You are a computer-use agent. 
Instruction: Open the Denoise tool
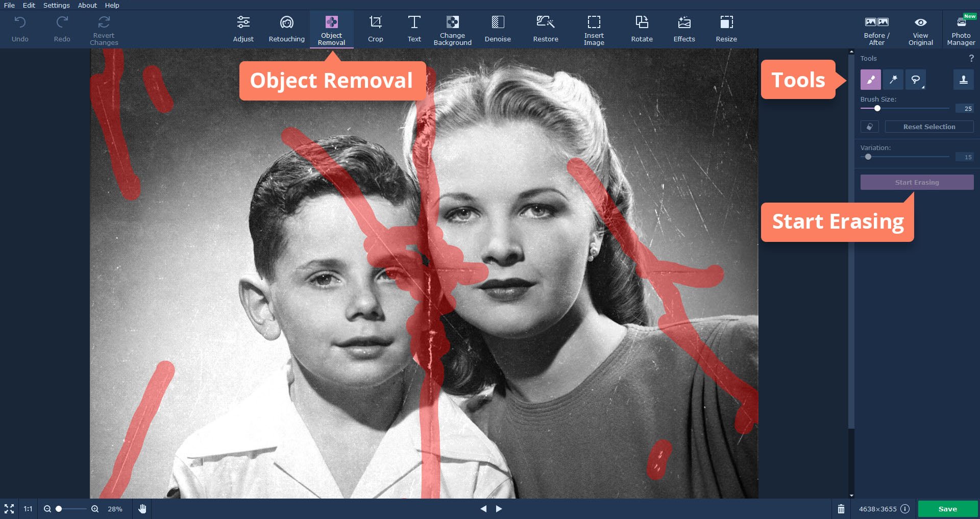[498, 29]
